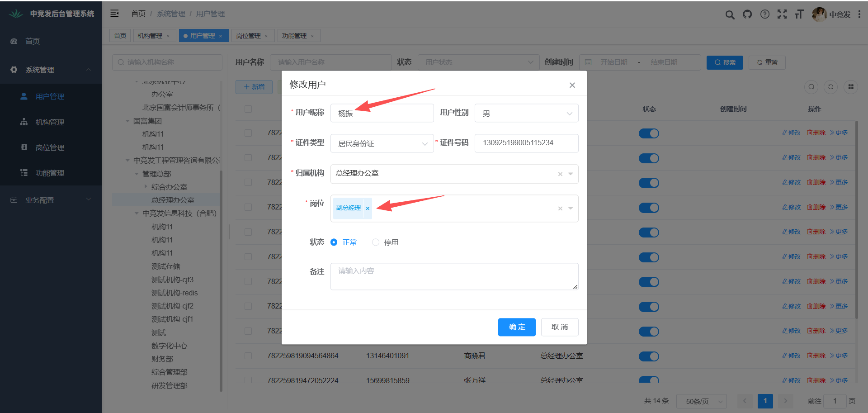
Task: Click the user avatar picture
Action: pos(819,14)
